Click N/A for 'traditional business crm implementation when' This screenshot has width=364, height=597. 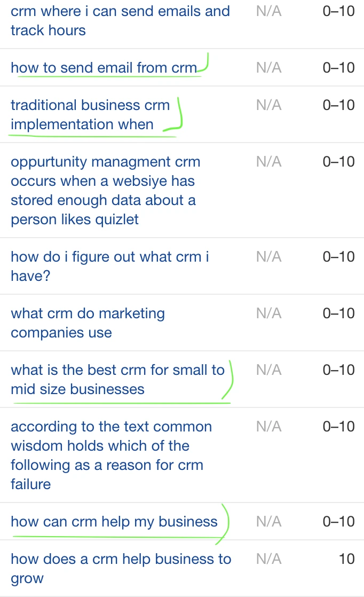click(x=269, y=105)
